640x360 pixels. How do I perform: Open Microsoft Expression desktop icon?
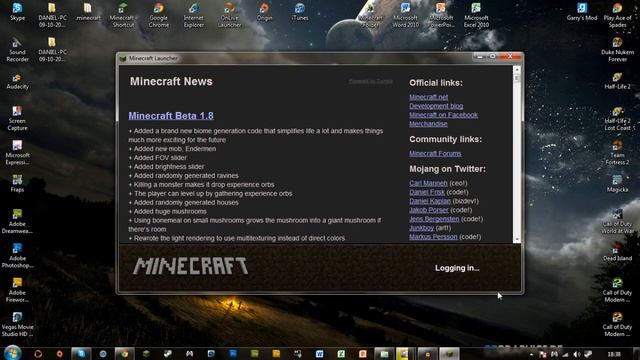tap(18, 153)
